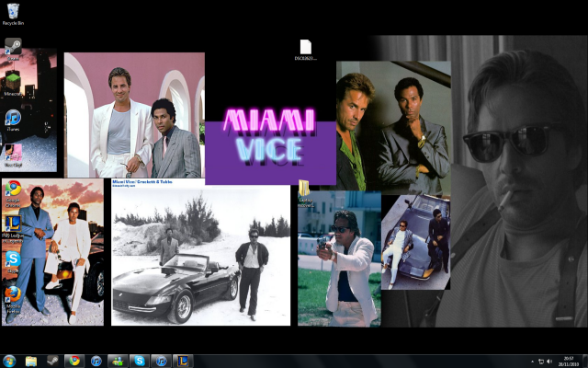Expand the hidden system tray icons arrow
This screenshot has height=368, width=588.
click(532, 361)
